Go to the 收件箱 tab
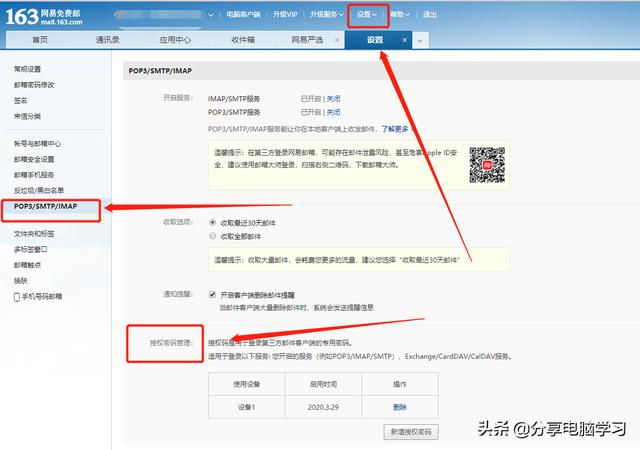Viewport: 640px width, 450px height. (x=243, y=40)
